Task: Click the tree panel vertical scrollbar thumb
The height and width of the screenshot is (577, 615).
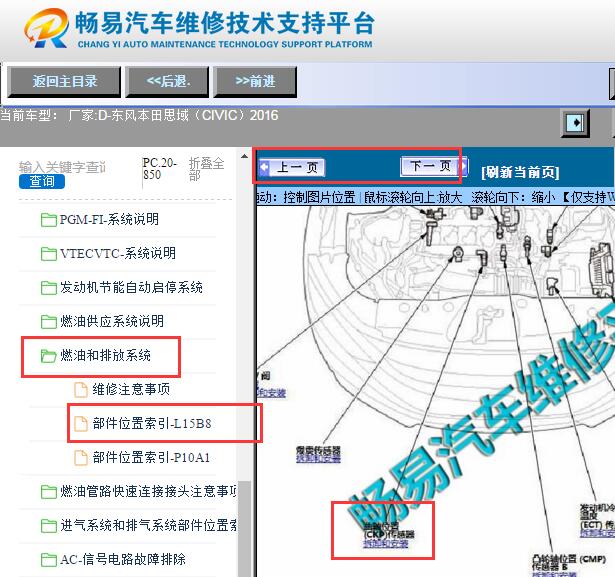Action: (x=244, y=529)
